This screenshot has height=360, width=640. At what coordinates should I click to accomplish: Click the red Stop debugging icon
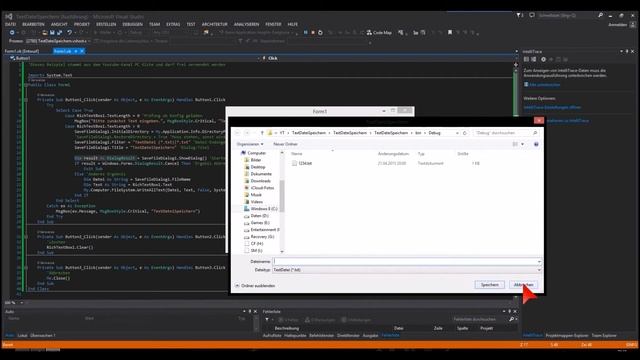tap(313, 33)
